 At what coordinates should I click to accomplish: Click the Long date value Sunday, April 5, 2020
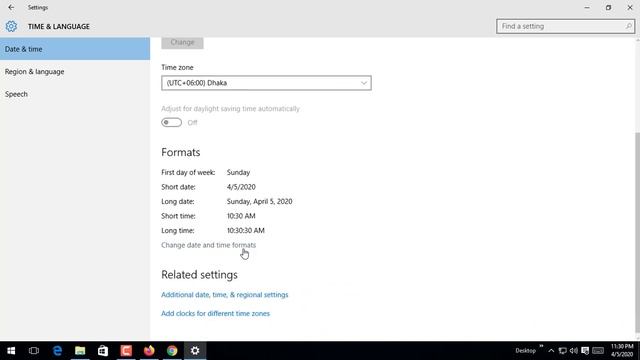click(260, 201)
